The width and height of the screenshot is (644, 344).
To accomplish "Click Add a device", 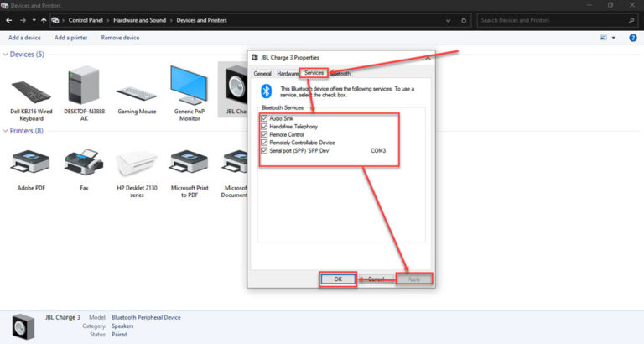I will coord(24,38).
